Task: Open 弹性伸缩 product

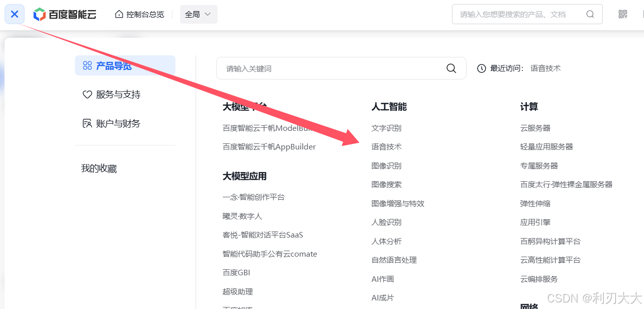Action: click(535, 204)
